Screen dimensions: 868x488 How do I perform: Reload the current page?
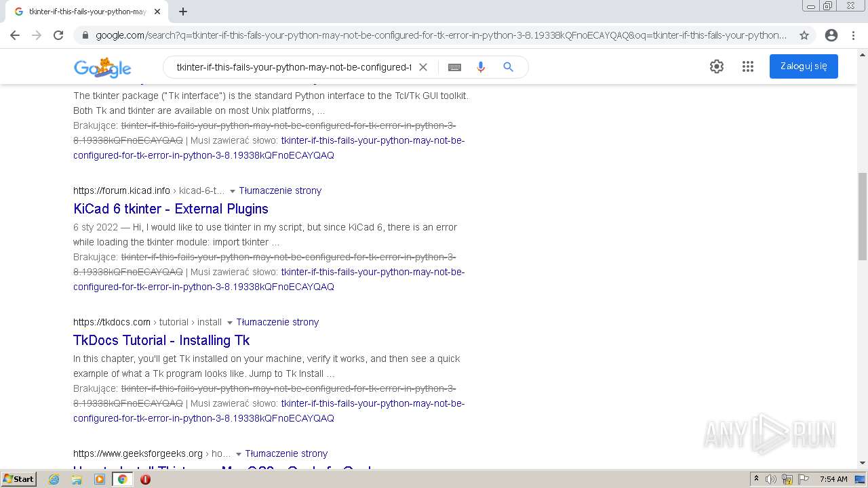pyautogui.click(x=58, y=35)
